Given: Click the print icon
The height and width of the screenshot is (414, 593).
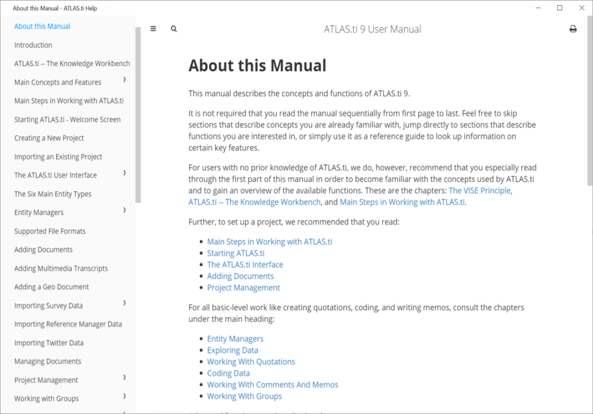Looking at the screenshot, I should click(573, 29).
